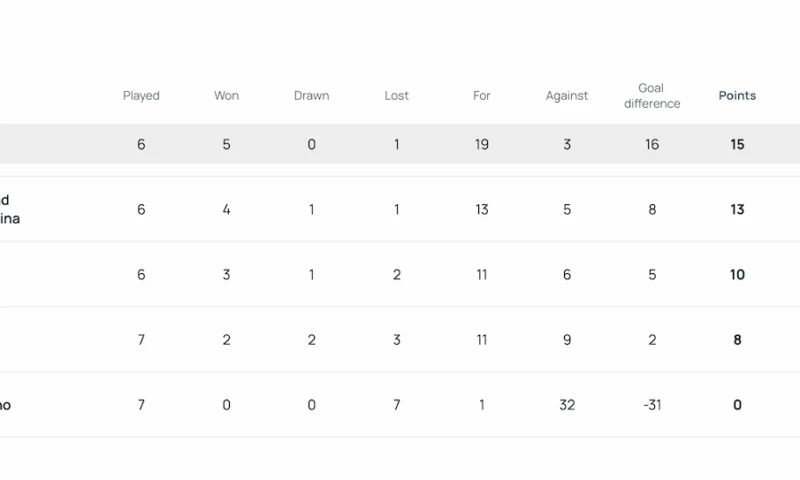Click the goal difference value of 16

click(x=652, y=144)
